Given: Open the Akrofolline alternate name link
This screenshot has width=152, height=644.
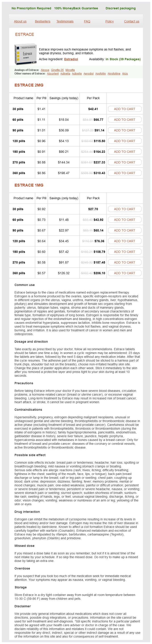Looking at the screenshot, I should tap(114, 74).
